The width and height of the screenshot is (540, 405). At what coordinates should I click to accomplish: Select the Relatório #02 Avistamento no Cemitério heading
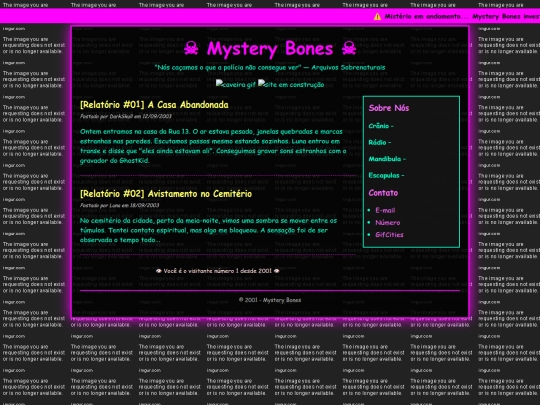[166, 194]
